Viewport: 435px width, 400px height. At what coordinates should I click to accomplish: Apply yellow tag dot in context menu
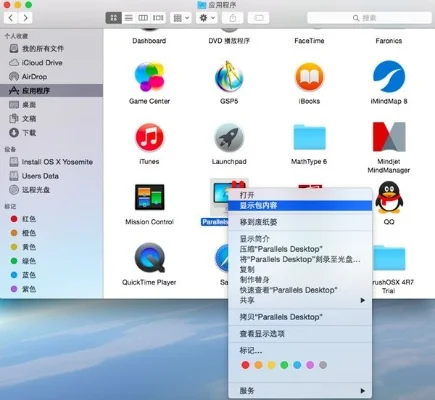click(x=271, y=365)
